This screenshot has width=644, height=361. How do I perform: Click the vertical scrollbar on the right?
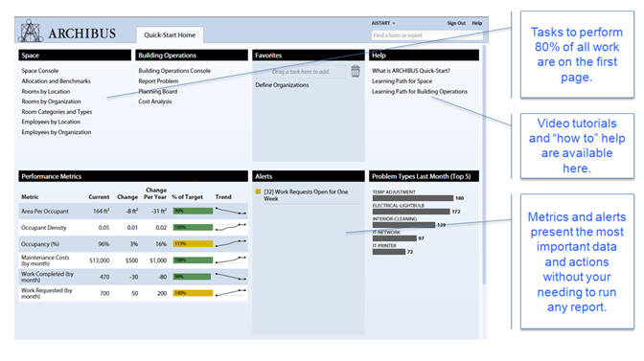click(484, 164)
